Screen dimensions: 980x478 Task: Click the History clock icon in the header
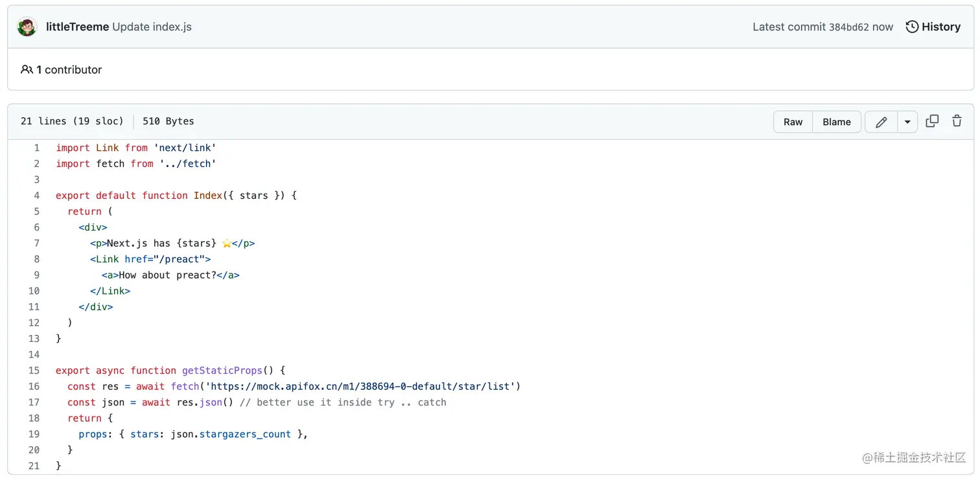[913, 27]
